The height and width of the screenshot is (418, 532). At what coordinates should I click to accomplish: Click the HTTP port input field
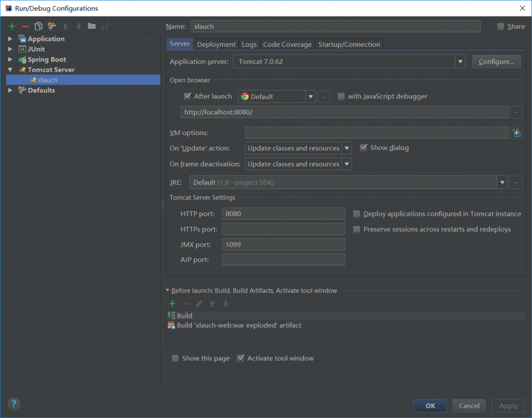point(283,214)
